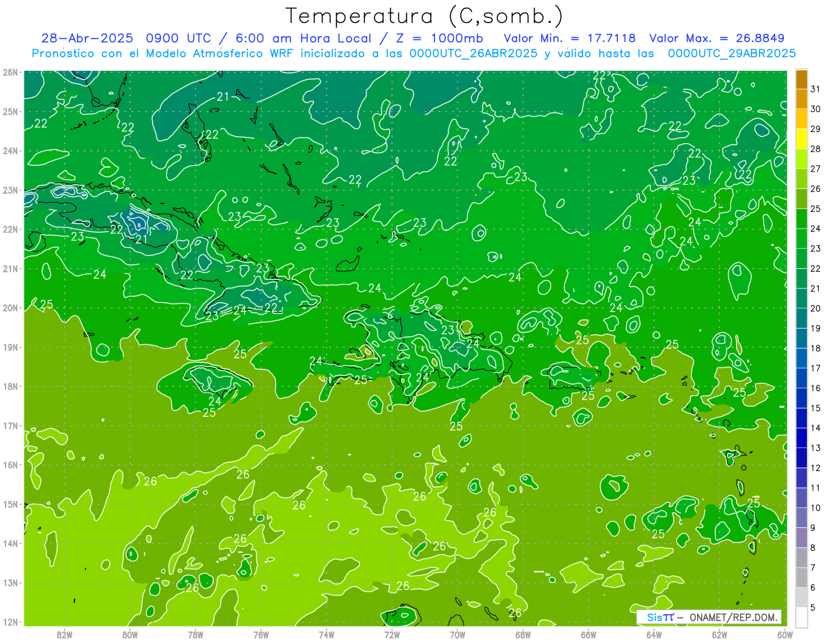This screenshot has height=644, width=834.
Task: Click the white color bar segment below 5
Action: [x=801, y=617]
